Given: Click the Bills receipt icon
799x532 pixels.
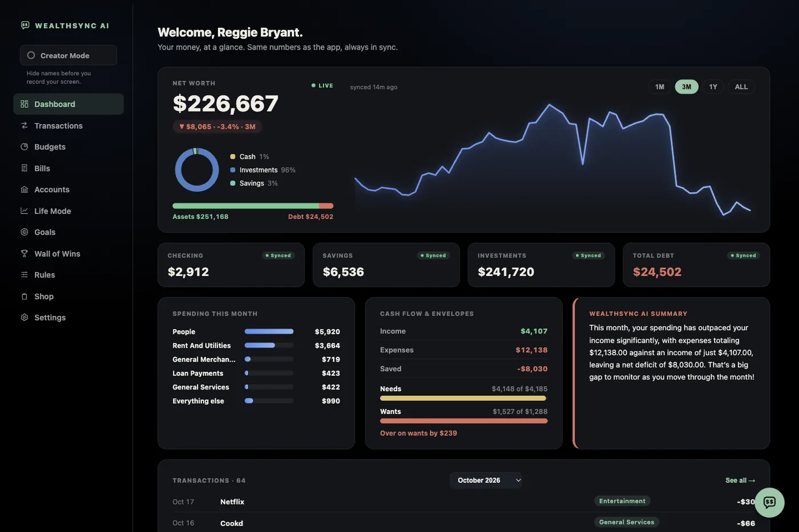Looking at the screenshot, I should 24,168.
